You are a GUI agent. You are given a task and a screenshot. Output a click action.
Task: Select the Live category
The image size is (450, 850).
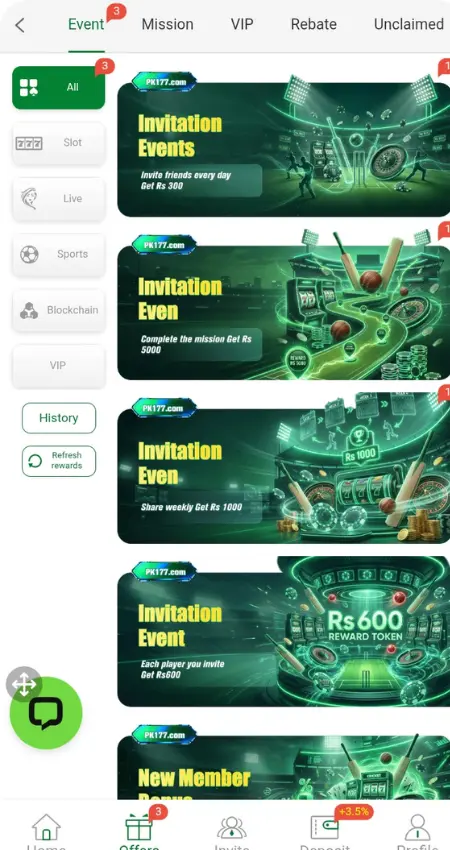coord(59,199)
